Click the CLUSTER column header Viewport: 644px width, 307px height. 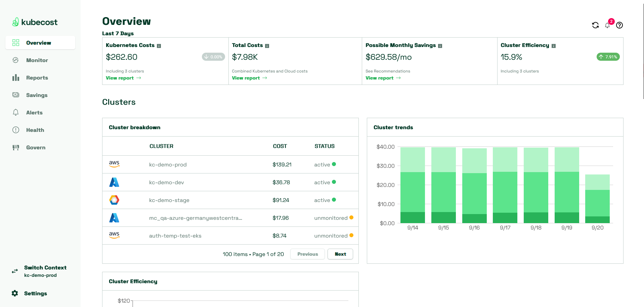[x=161, y=146]
